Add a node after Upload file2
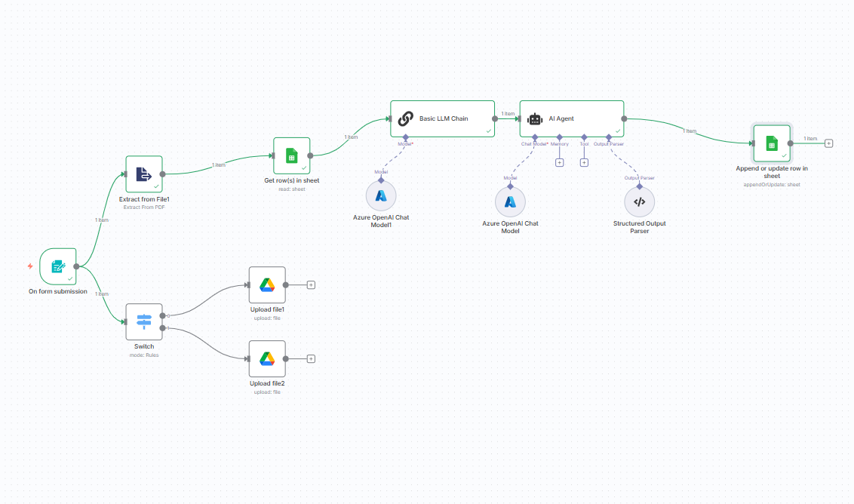Image resolution: width=854 pixels, height=504 pixels. point(311,359)
